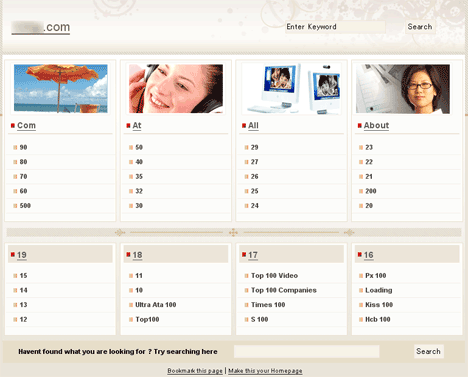Choose the 21 link
This screenshot has height=377, width=468.
click(x=369, y=177)
